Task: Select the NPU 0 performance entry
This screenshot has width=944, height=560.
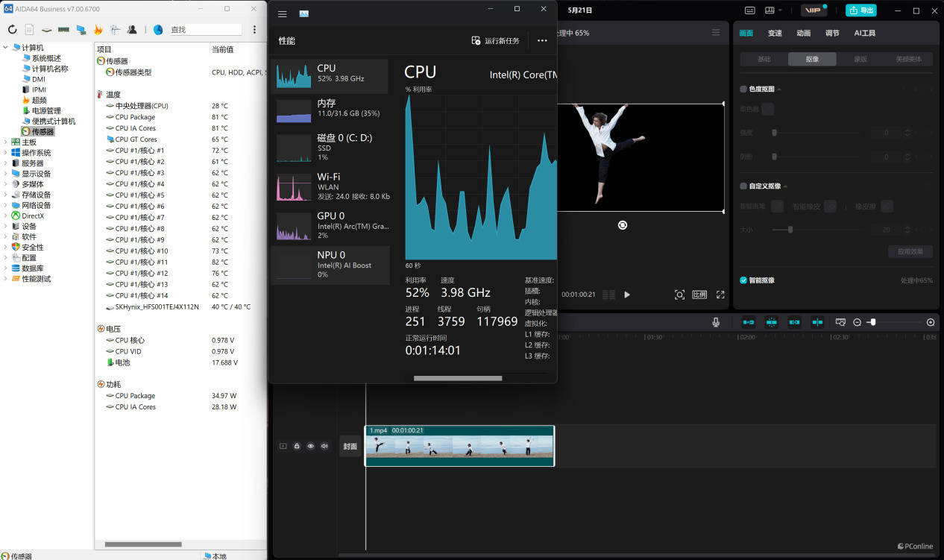Action: pos(330,265)
